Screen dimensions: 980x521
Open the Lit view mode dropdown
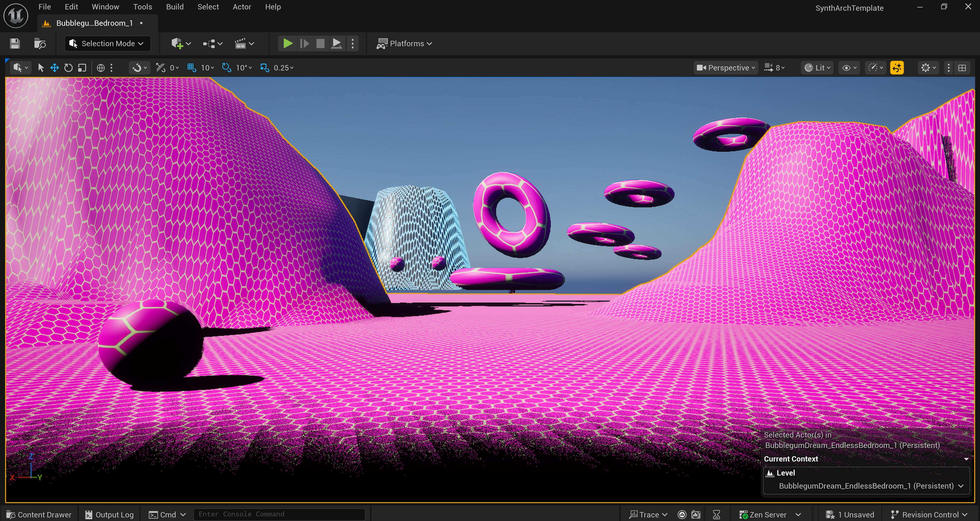point(817,68)
